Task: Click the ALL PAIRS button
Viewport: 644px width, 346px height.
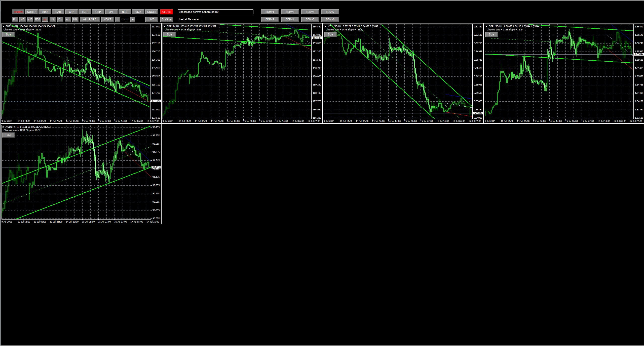Action: [x=90, y=19]
